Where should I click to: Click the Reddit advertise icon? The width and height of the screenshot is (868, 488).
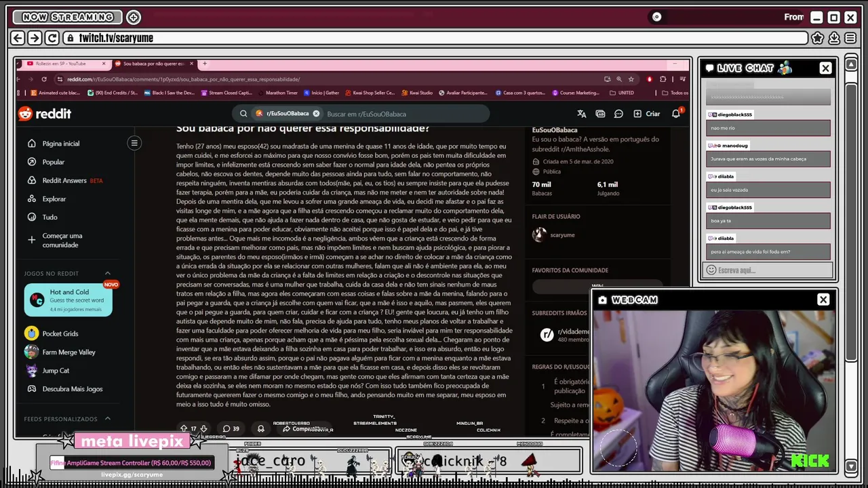pyautogui.click(x=600, y=114)
